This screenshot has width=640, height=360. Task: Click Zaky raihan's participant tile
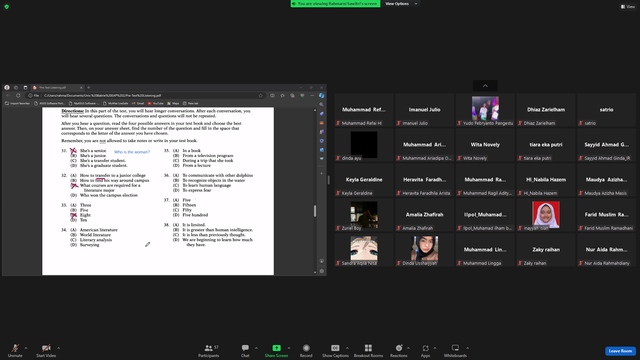click(x=546, y=250)
